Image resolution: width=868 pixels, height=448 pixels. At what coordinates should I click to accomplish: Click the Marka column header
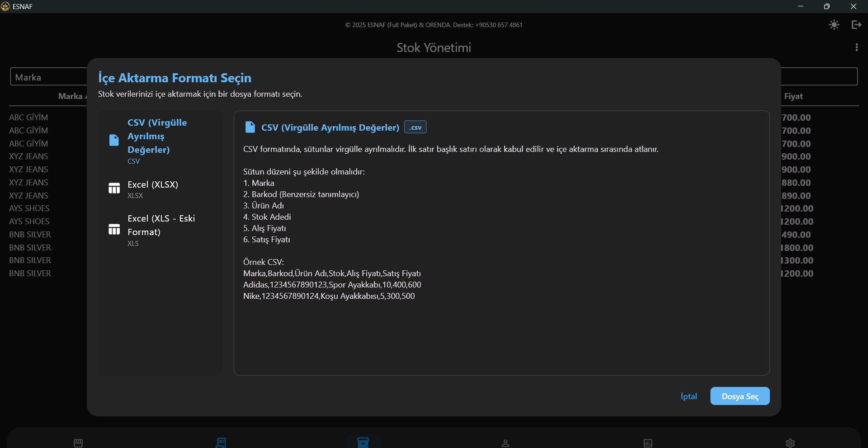tap(71, 96)
